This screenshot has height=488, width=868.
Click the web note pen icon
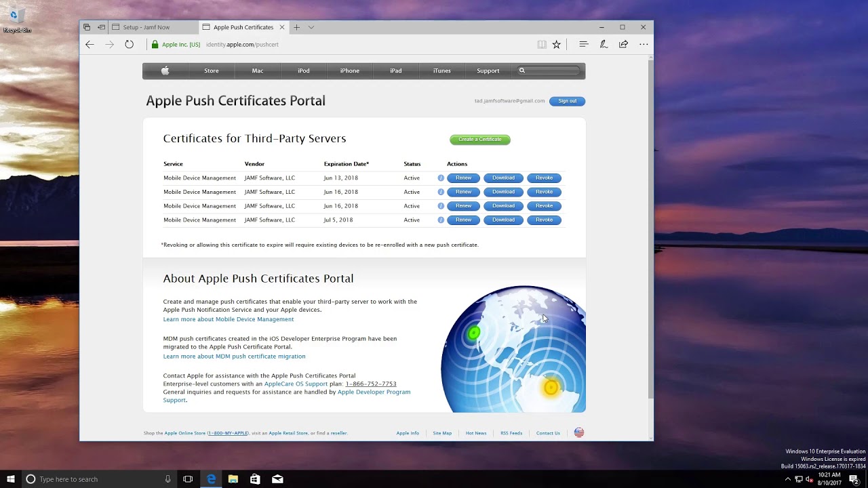coord(603,45)
